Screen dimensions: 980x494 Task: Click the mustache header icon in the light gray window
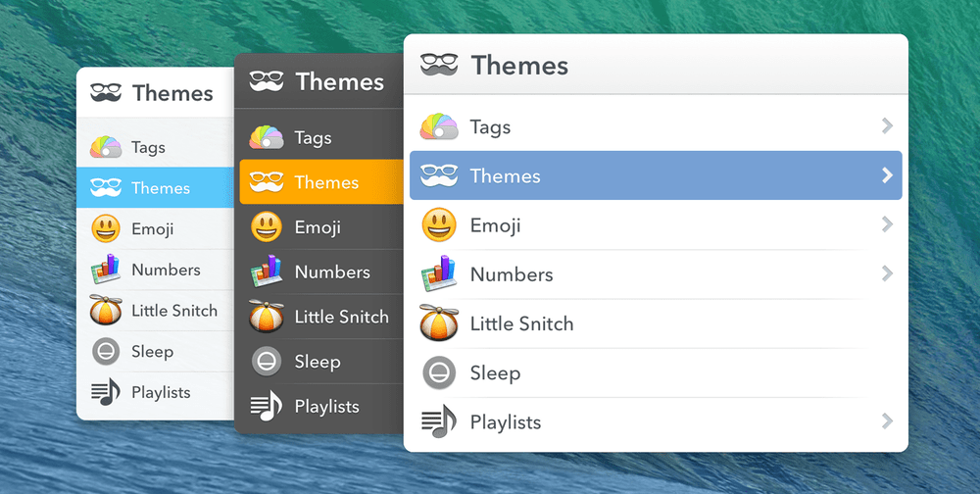tap(106, 92)
